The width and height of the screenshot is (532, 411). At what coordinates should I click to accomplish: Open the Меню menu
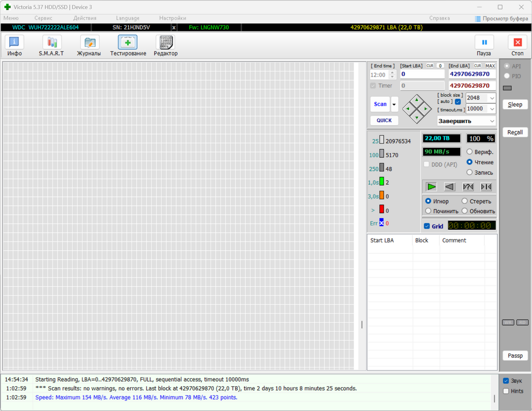point(11,18)
